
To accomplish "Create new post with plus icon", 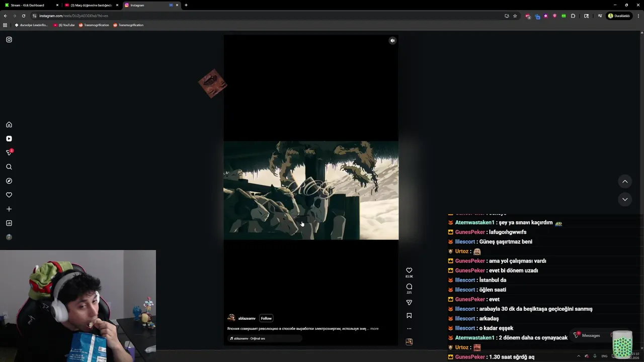I will [x=9, y=209].
